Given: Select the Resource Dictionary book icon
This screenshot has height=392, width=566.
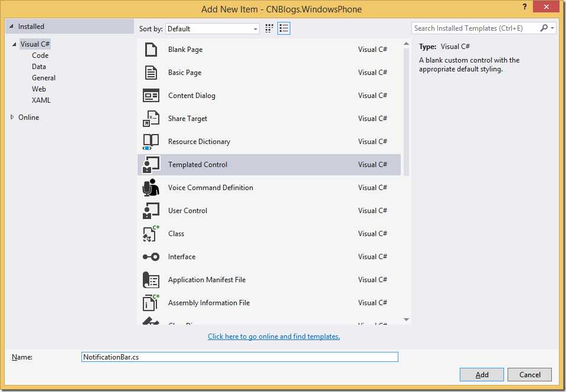Looking at the screenshot, I should (x=151, y=142).
